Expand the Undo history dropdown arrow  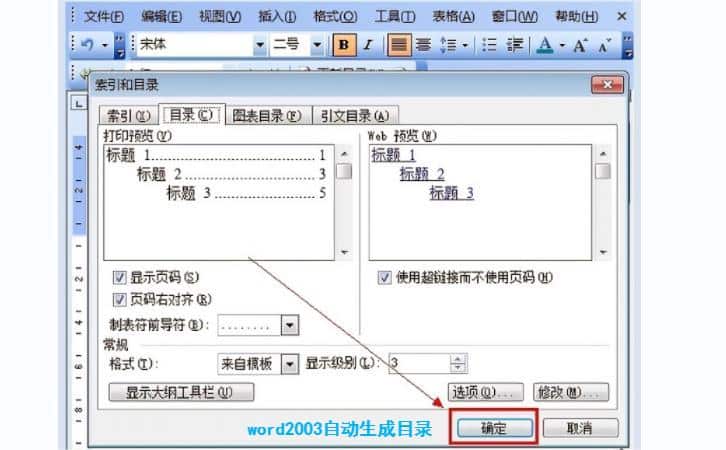click(x=105, y=45)
